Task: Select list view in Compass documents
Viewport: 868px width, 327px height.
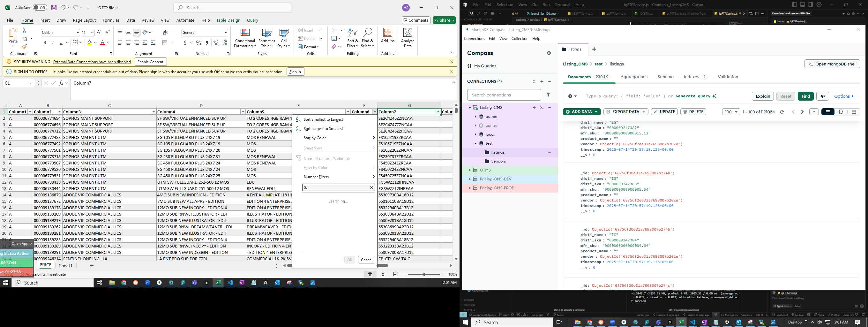Action: click(x=827, y=112)
